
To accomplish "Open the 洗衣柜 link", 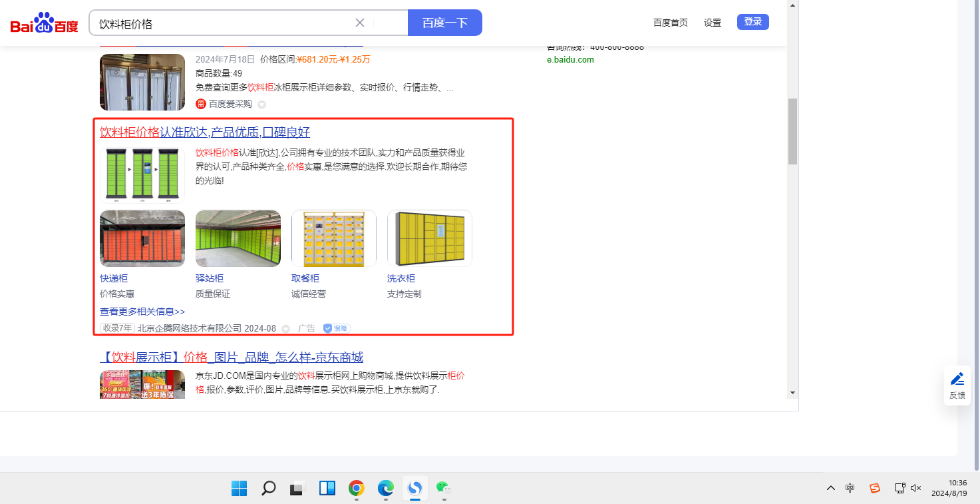I will click(x=401, y=278).
